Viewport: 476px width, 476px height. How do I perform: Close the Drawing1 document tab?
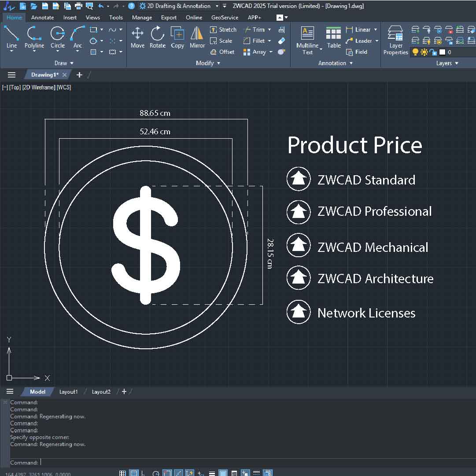(x=64, y=75)
